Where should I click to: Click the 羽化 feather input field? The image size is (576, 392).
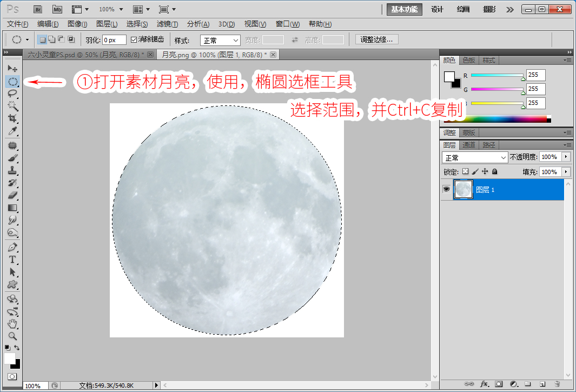114,40
